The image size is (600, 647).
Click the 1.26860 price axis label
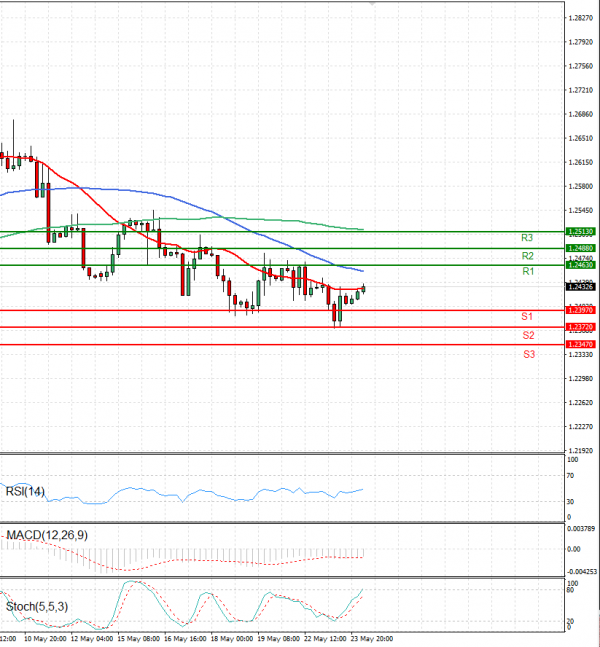pyautogui.click(x=581, y=114)
